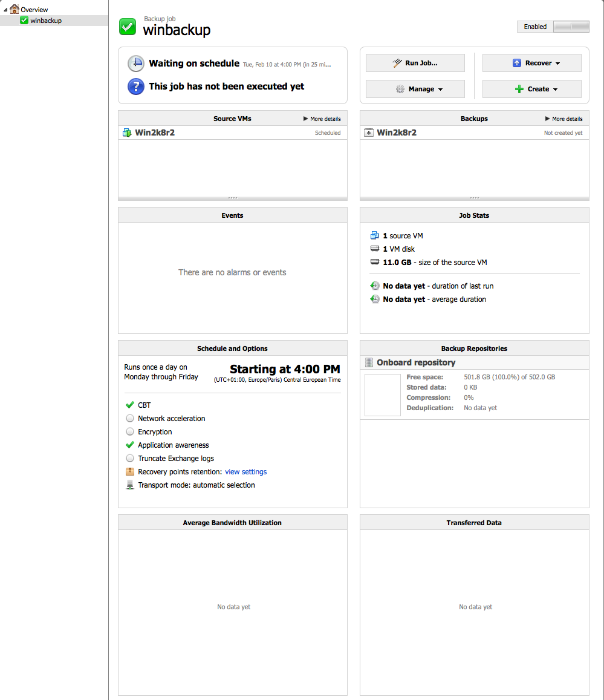The width and height of the screenshot is (604, 700).
Task: Click the Run Job button
Action: [x=415, y=63]
